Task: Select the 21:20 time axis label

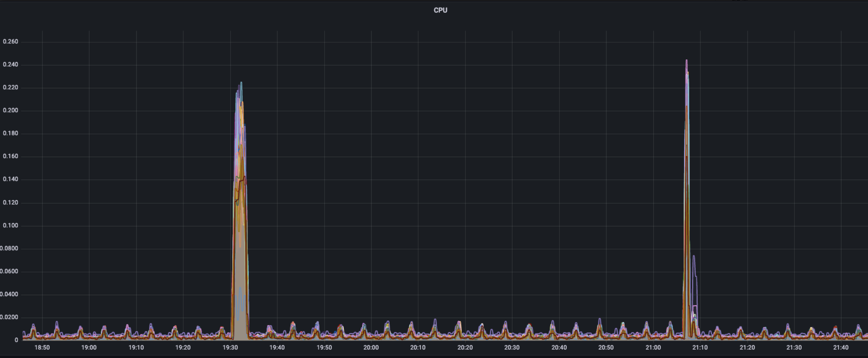Action: click(747, 348)
